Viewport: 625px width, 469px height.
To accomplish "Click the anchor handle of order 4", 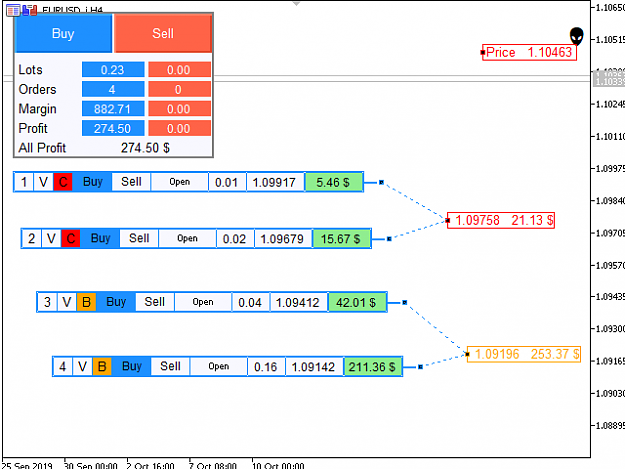I will click(421, 367).
